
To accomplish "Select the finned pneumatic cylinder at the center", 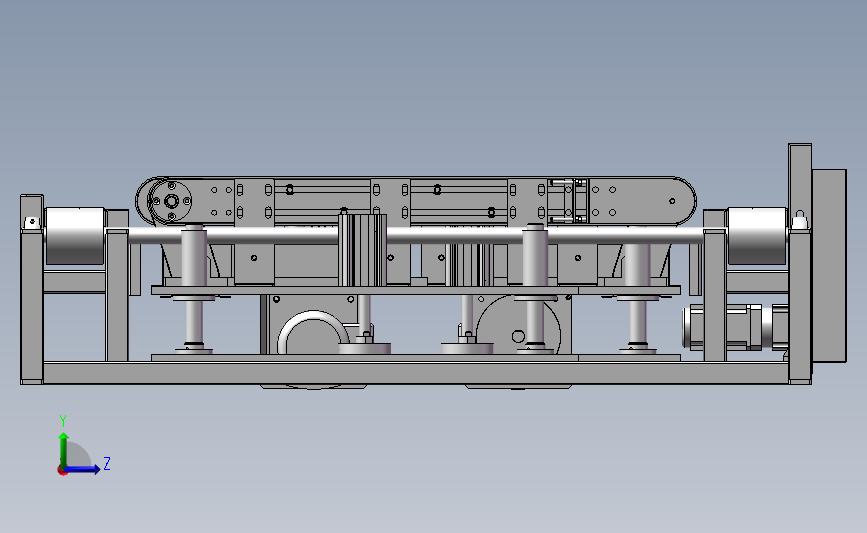I will pyautogui.click(x=362, y=250).
